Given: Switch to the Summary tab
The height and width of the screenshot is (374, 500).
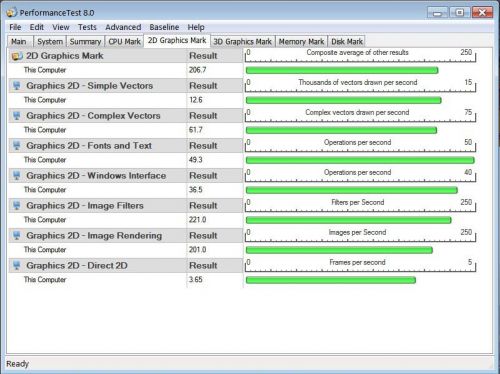Looking at the screenshot, I should coord(85,42).
